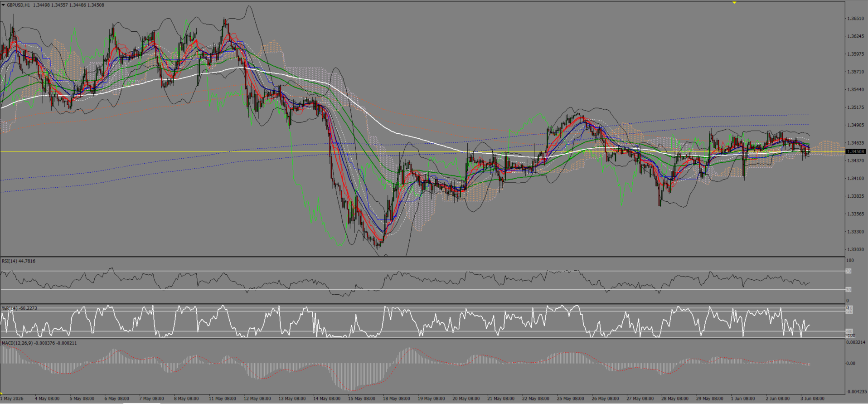Click the RSI scale value 100

[850, 261]
